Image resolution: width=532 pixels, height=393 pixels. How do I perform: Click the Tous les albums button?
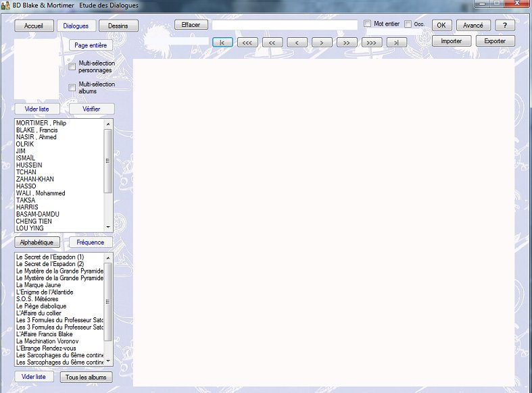pos(86,377)
